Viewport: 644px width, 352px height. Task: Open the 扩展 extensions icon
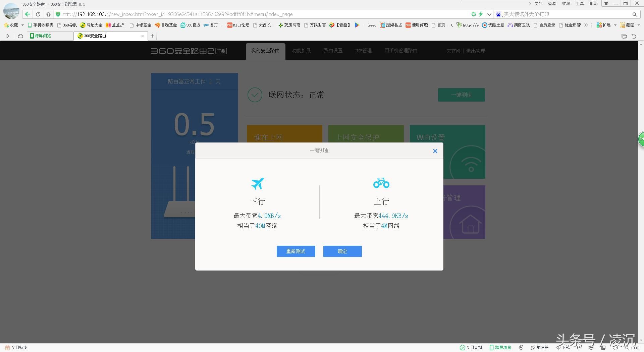603,25
